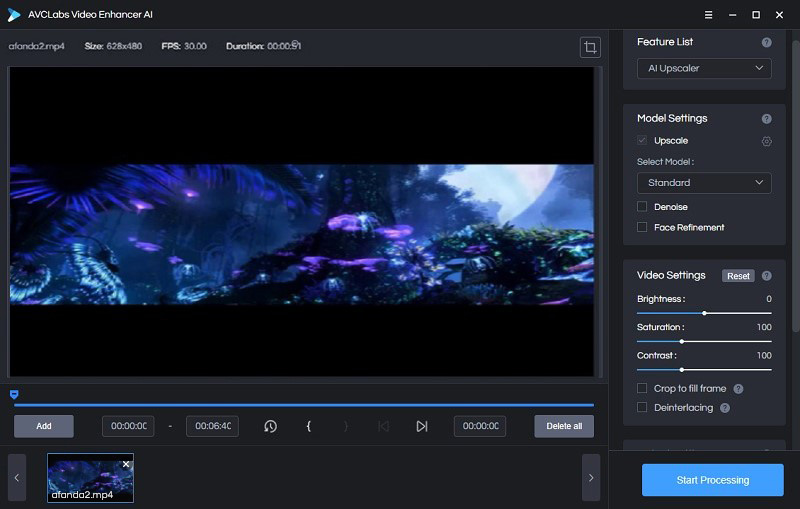Adjust the Contrast slider
Viewport: 800px width, 509px height.
(704, 369)
